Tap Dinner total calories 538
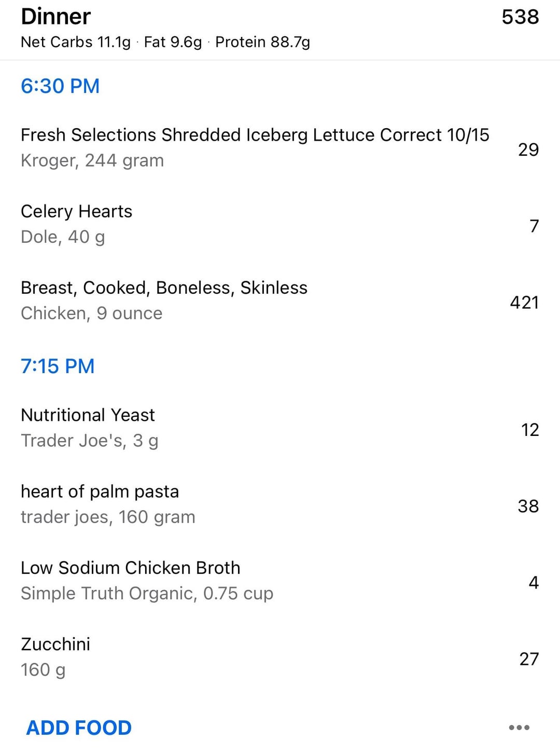Image resolution: width=560 pixels, height=753 pixels. point(520,17)
